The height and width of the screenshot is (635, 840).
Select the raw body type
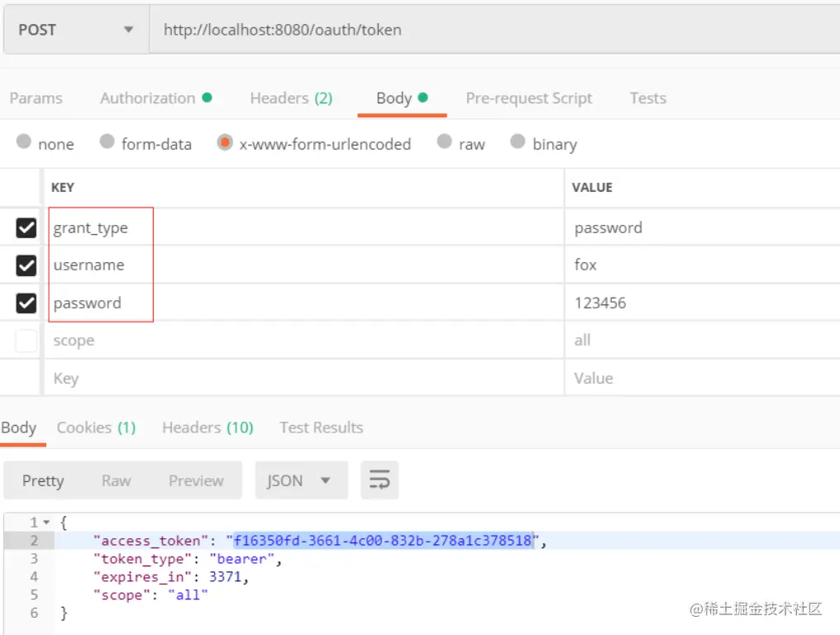[x=444, y=141]
